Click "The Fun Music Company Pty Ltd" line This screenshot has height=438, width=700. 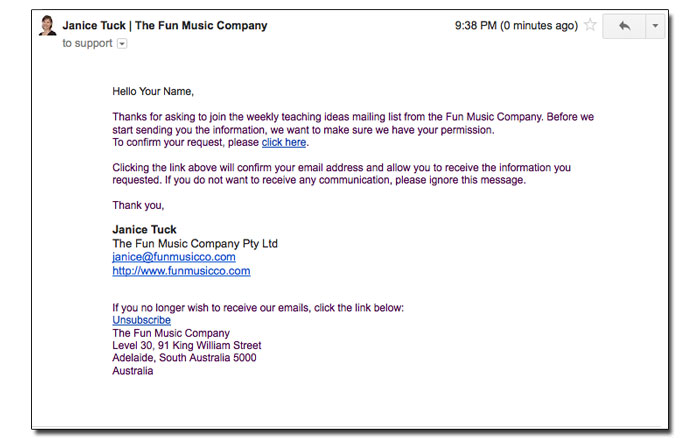195,244
